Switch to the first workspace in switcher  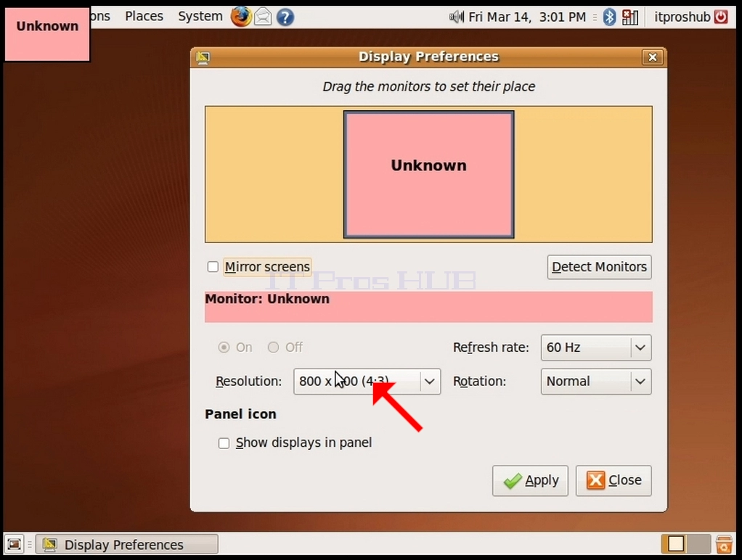(x=674, y=544)
